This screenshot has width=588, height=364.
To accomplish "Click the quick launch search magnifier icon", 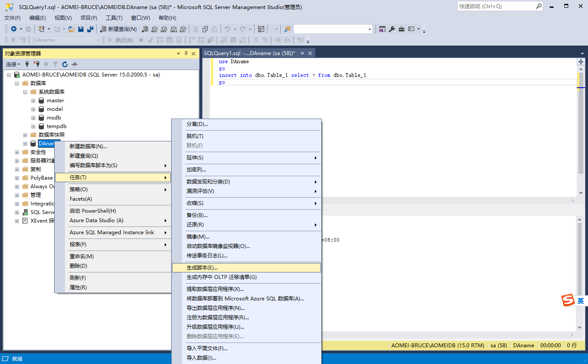I will (x=539, y=6).
